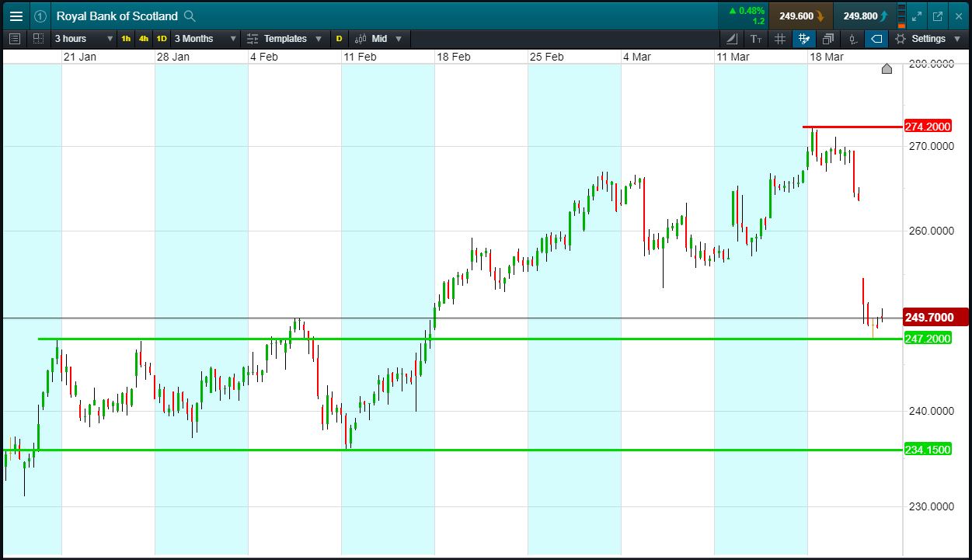Toggle the price label tag icon

coord(876,38)
